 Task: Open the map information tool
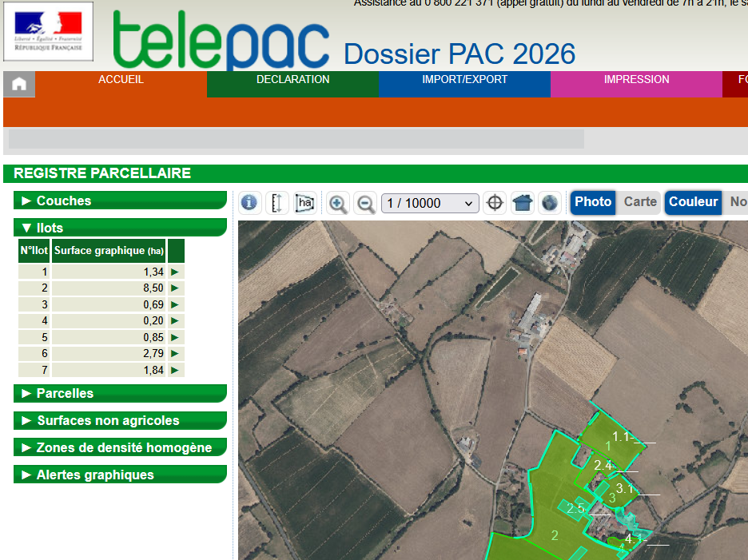249,202
